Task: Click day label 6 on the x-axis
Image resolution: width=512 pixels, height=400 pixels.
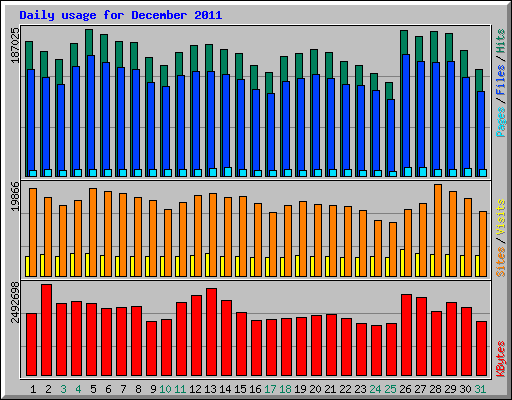Action: (108, 389)
